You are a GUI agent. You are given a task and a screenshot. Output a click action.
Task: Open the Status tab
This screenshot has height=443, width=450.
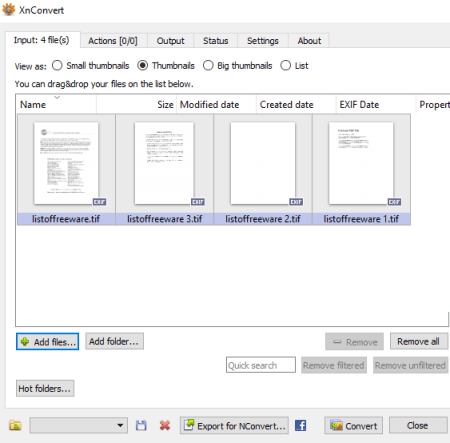pyautogui.click(x=216, y=41)
